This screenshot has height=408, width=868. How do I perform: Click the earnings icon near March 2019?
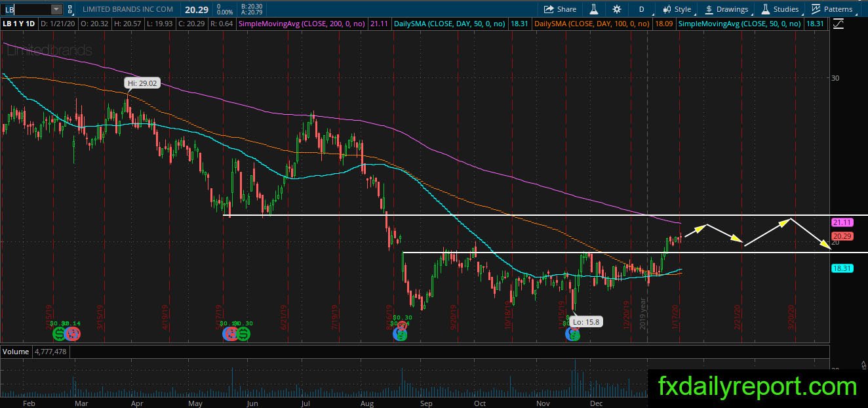click(73, 334)
